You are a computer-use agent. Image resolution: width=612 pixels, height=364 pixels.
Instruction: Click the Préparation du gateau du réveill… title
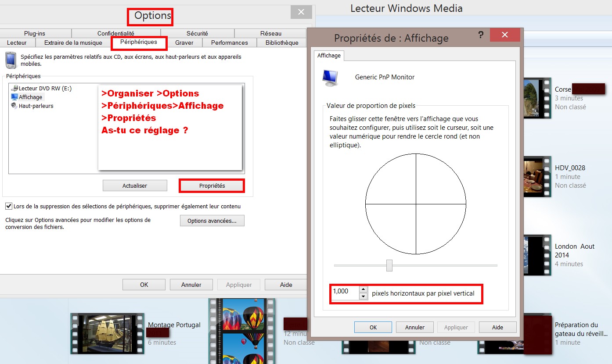581,329
